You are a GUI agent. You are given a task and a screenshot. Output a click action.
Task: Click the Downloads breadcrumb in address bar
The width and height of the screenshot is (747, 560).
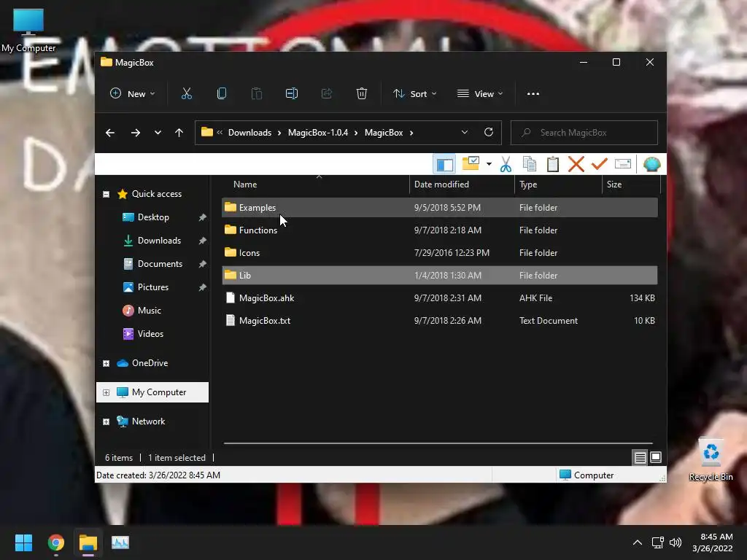click(249, 133)
